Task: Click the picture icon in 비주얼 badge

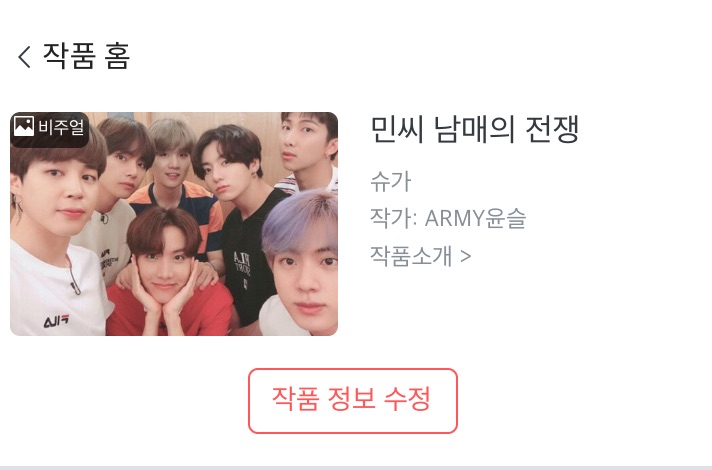Action: point(24,126)
